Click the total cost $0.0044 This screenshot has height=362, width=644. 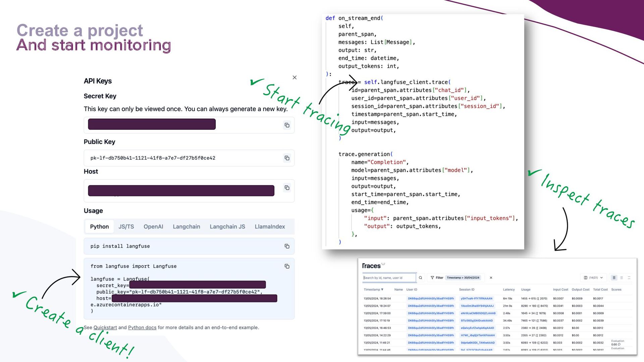coord(598,306)
